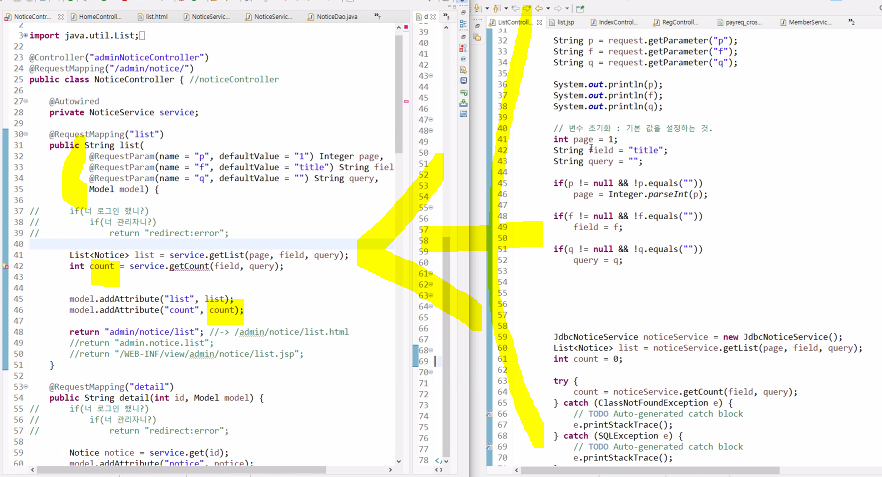This screenshot has width=882, height=477.
Task: Click the Pin Editor icon in the toolbar
Action: click(x=580, y=8)
